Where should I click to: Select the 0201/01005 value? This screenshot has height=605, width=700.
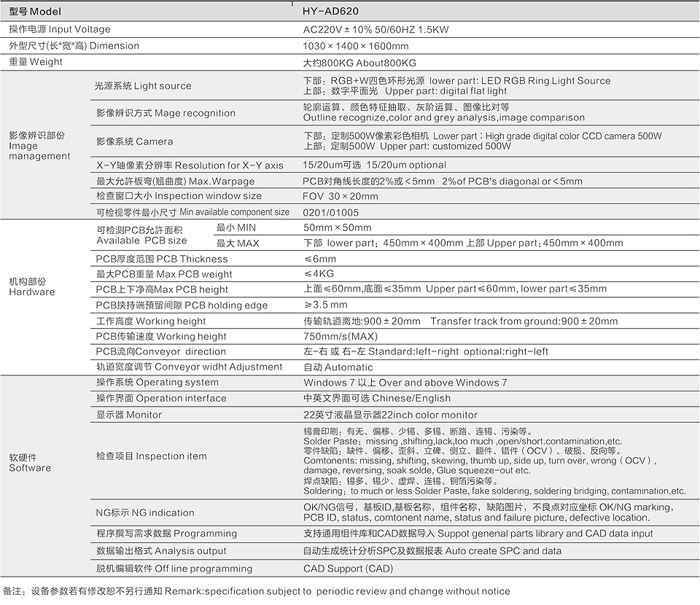(331, 213)
